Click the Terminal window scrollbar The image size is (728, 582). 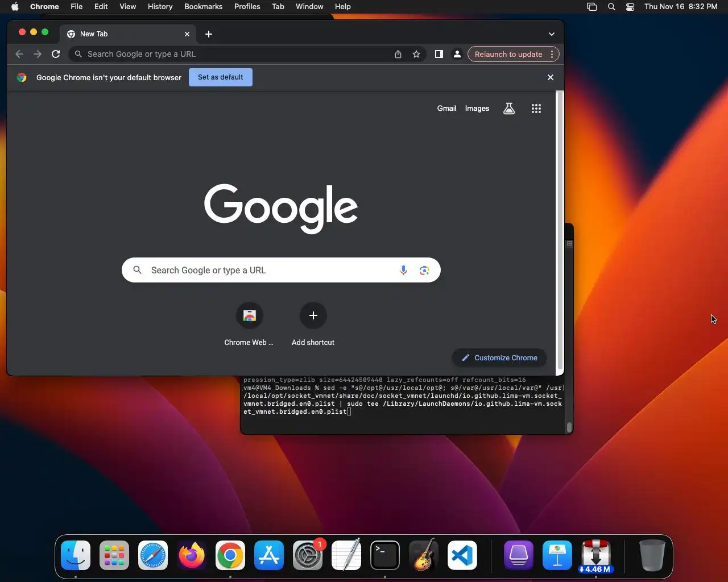point(569,427)
